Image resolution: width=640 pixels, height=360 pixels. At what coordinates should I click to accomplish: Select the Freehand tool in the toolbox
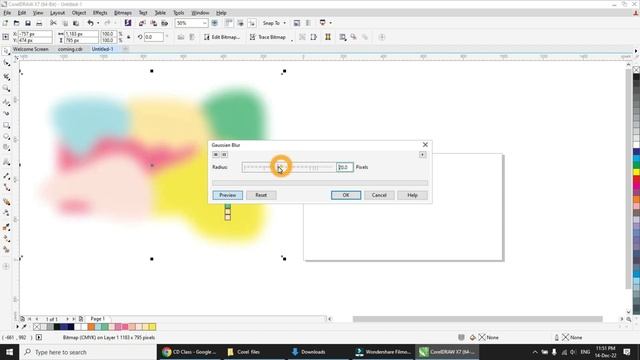click(x=6, y=102)
